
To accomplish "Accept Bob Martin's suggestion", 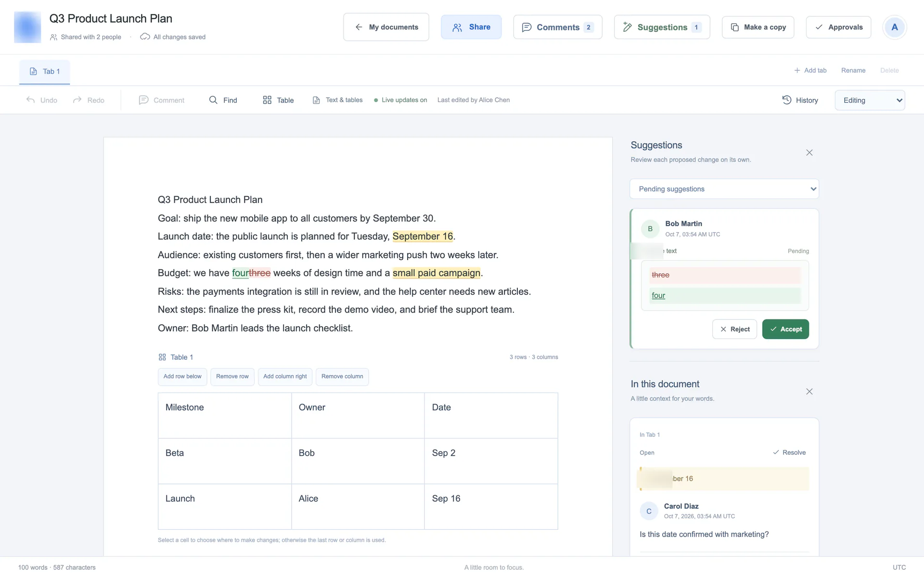I will (x=785, y=329).
